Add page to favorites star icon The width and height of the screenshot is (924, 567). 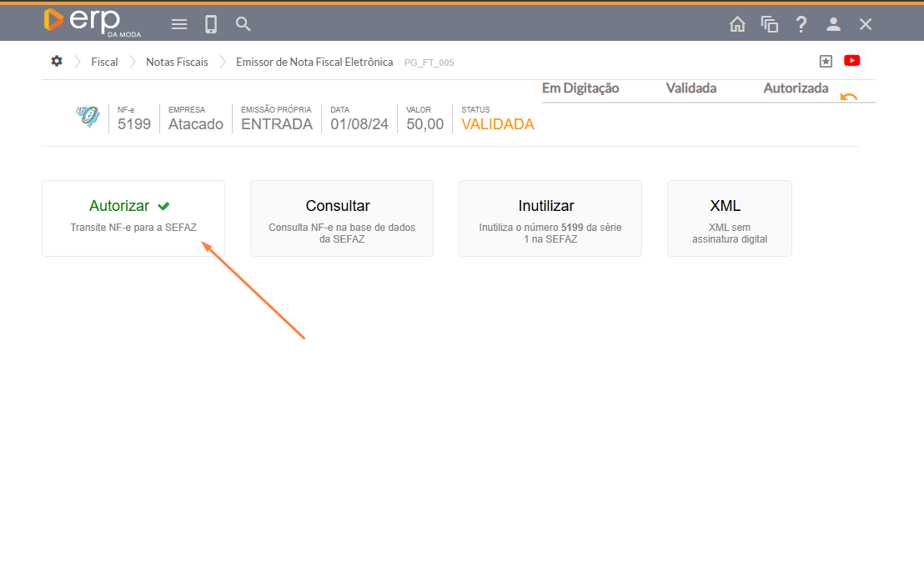coord(826,61)
